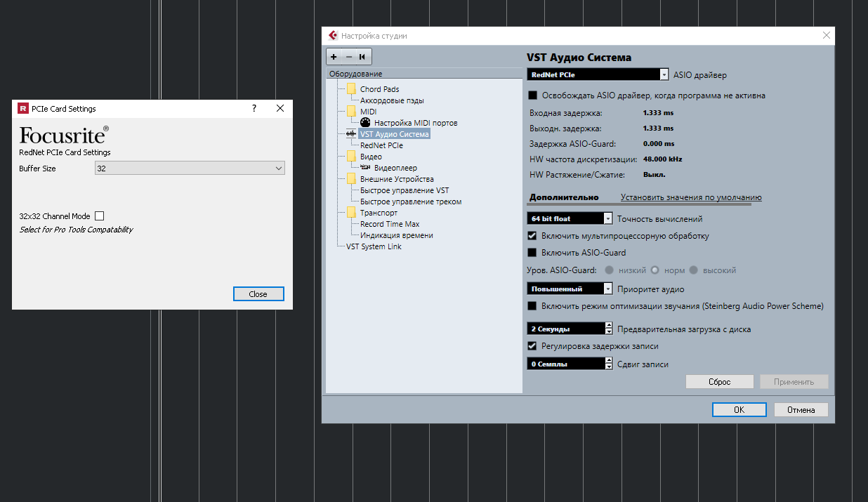Increase the 2 Секунды disk preload value
868x502 pixels.
tap(608, 326)
